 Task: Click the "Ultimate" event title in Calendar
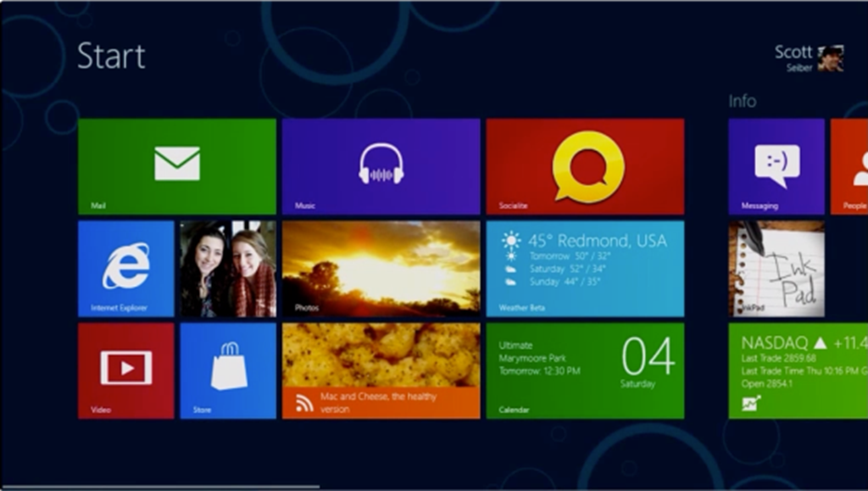pos(515,345)
